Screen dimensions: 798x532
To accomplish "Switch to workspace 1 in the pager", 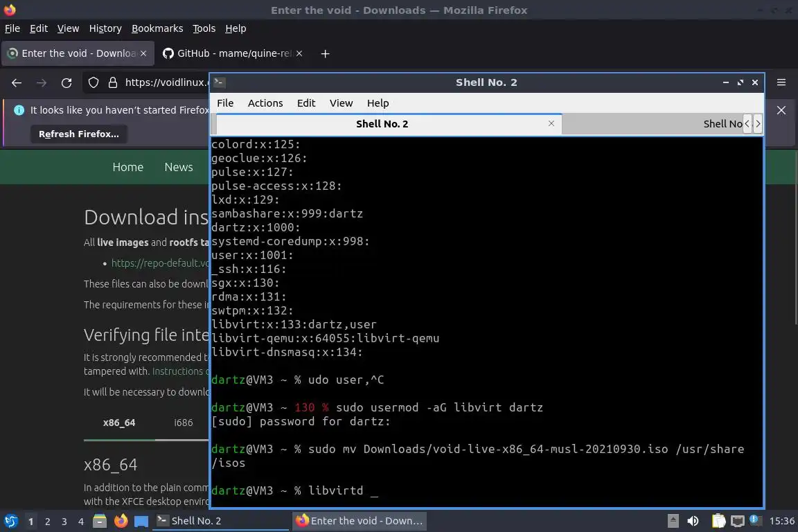I will click(30, 522).
